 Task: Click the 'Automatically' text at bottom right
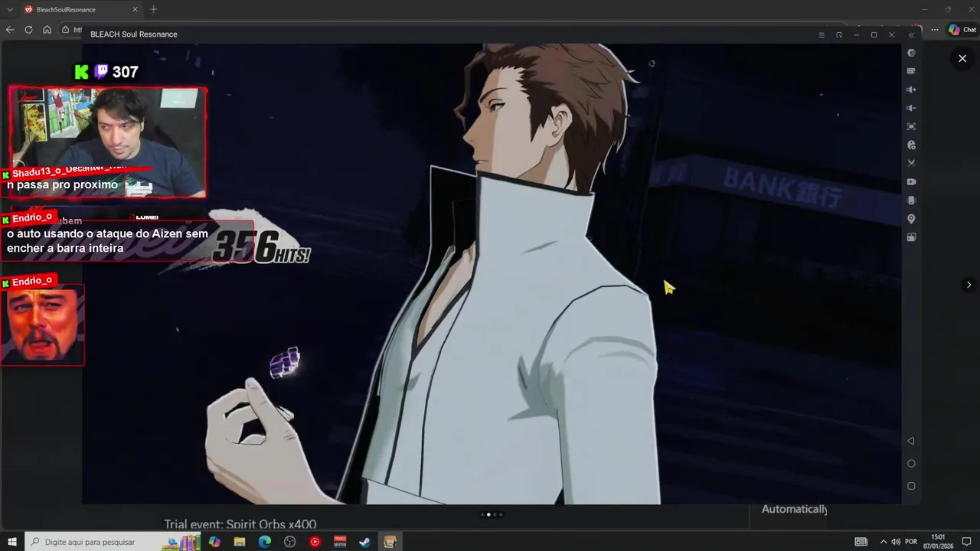794,509
